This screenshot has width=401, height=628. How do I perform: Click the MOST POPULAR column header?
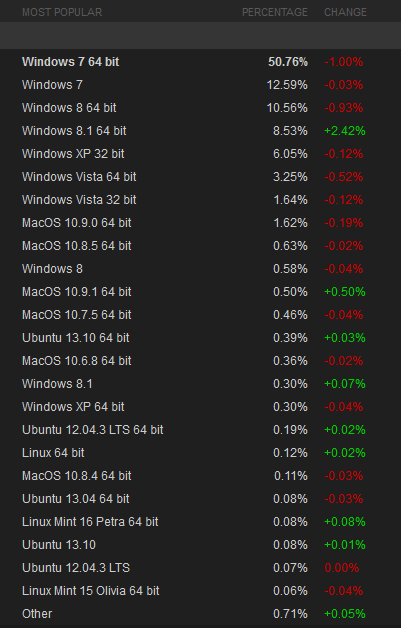point(62,12)
